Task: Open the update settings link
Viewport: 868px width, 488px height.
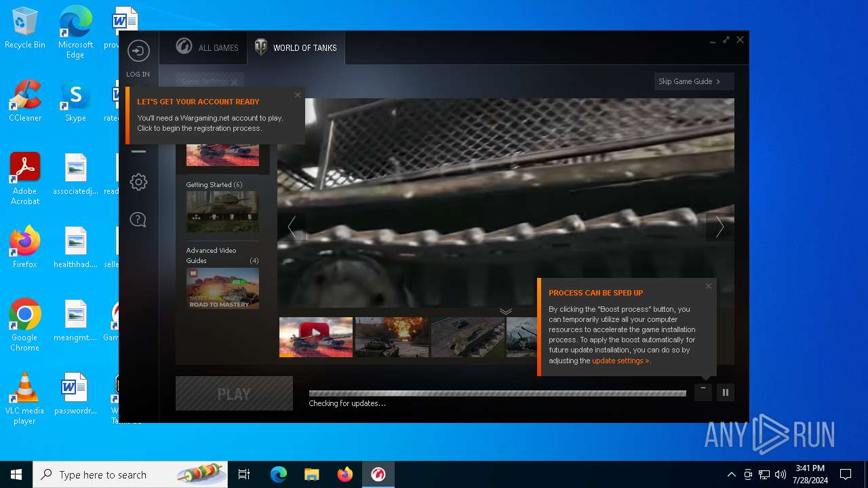Action: click(620, 361)
